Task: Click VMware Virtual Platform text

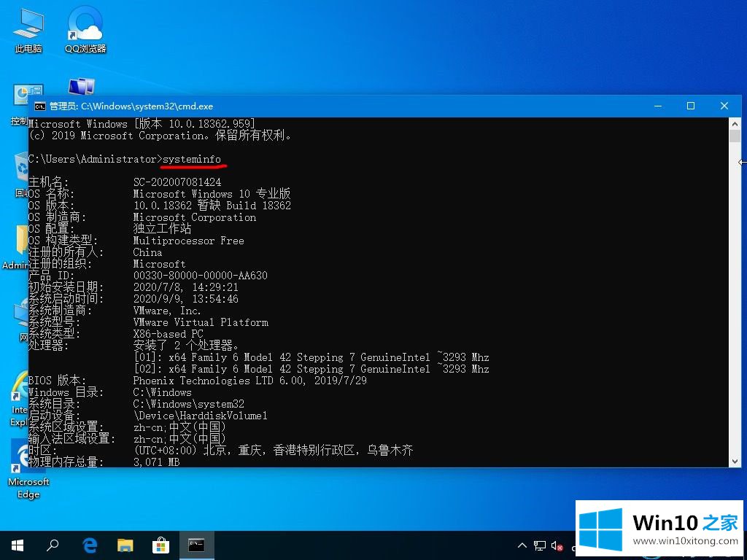Action: (x=201, y=322)
